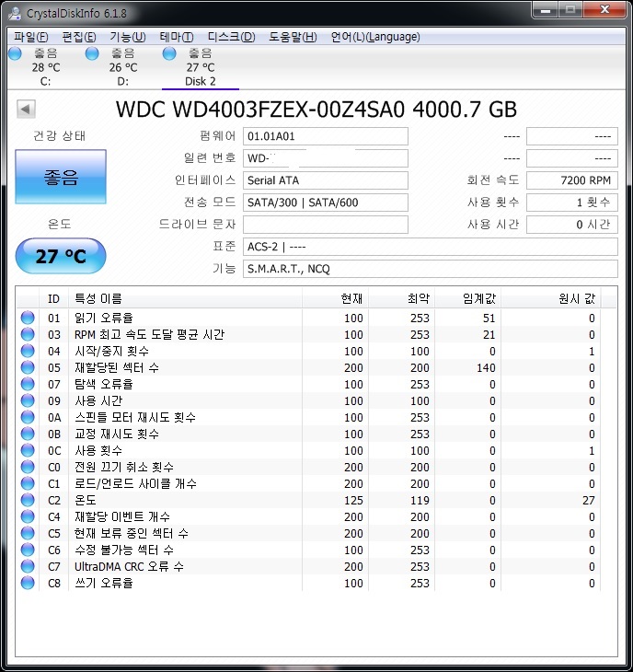The image size is (633, 672).
Task: Click the 현재 column header
Action: [x=335, y=298]
